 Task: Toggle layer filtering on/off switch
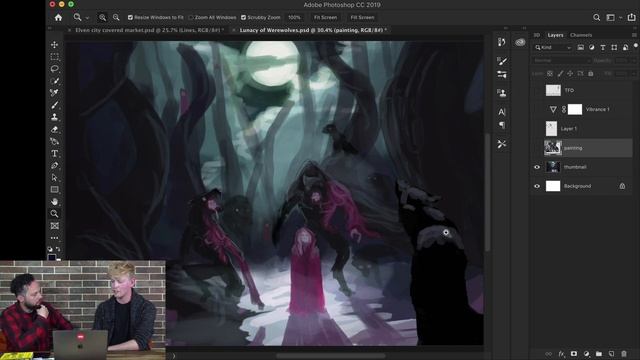(636, 46)
